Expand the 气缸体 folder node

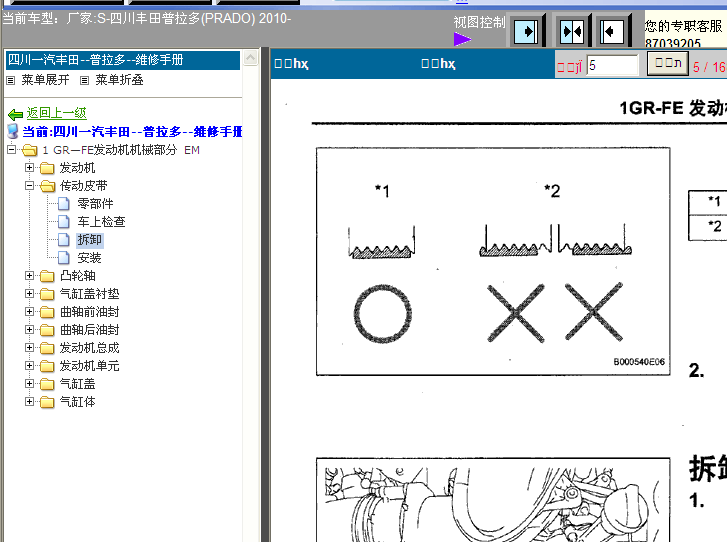coord(30,402)
